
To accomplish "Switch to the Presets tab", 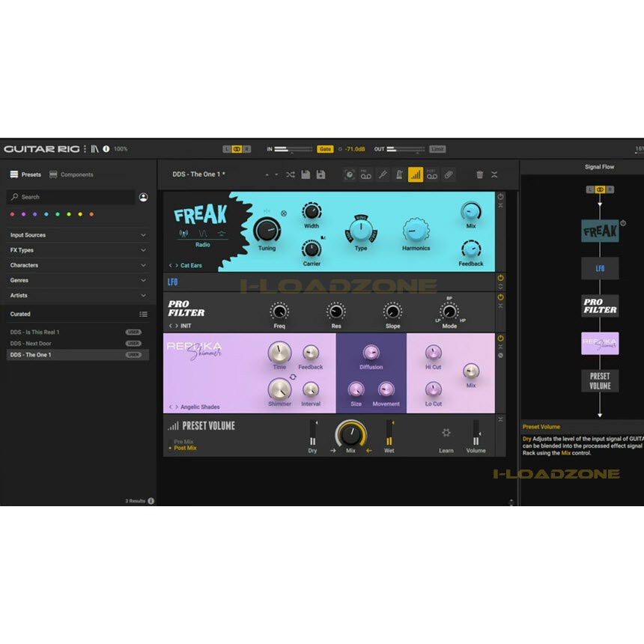I will tap(26, 174).
